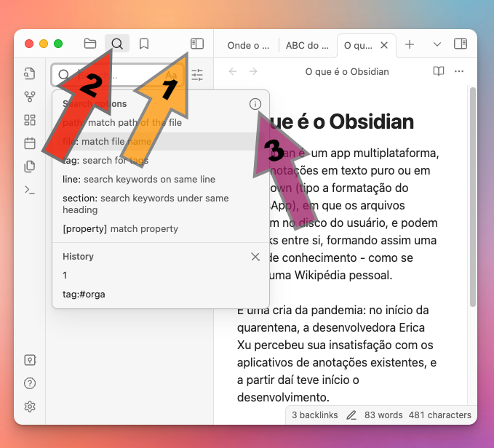Navigate back with left arrow
The image size is (494, 448).
(x=233, y=71)
